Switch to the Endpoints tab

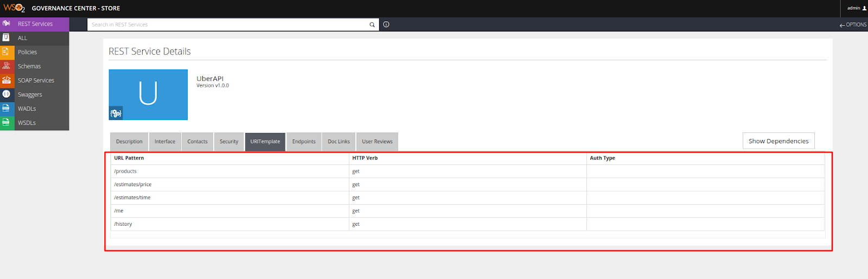[304, 142]
